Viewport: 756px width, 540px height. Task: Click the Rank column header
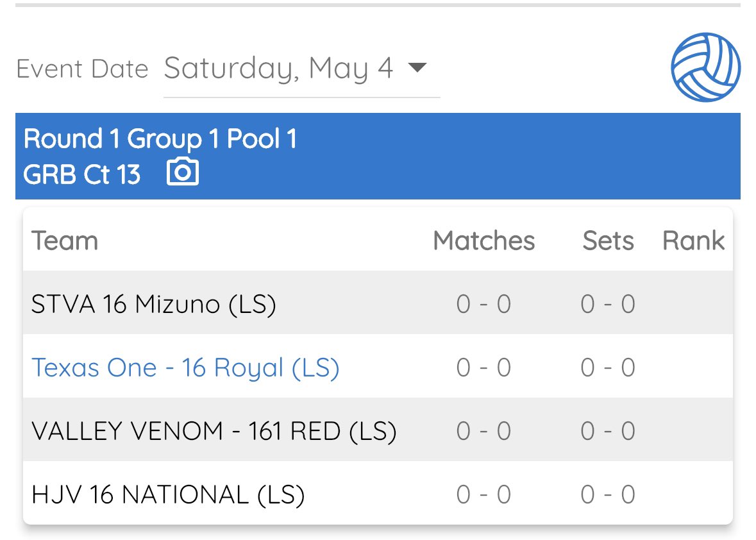pos(693,241)
